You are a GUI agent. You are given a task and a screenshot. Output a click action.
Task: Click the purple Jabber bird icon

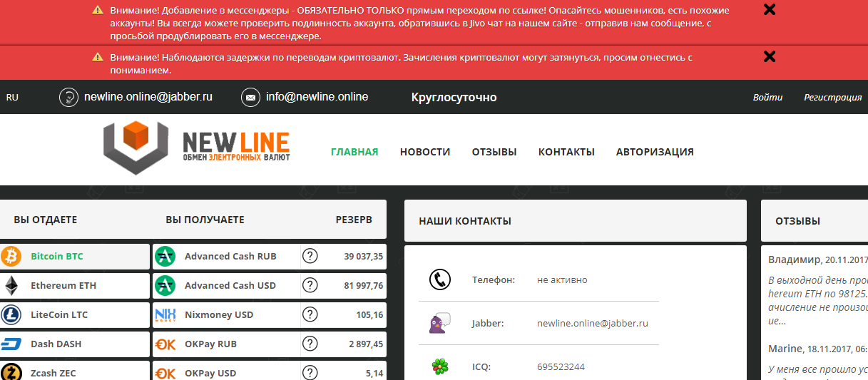click(x=439, y=323)
